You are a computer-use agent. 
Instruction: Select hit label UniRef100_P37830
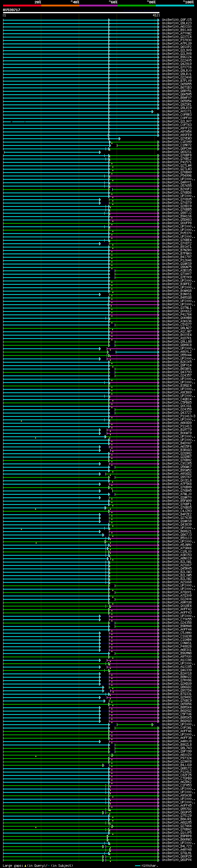pos(177,40)
